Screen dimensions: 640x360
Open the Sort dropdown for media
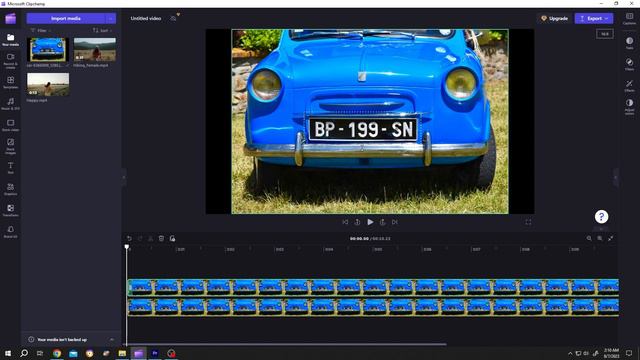102,31
